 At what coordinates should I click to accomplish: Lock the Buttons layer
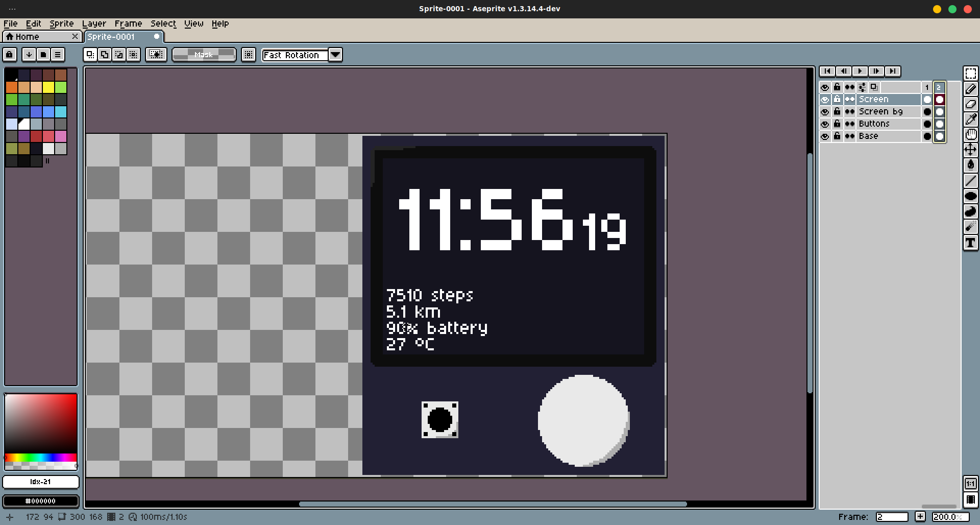click(x=837, y=124)
